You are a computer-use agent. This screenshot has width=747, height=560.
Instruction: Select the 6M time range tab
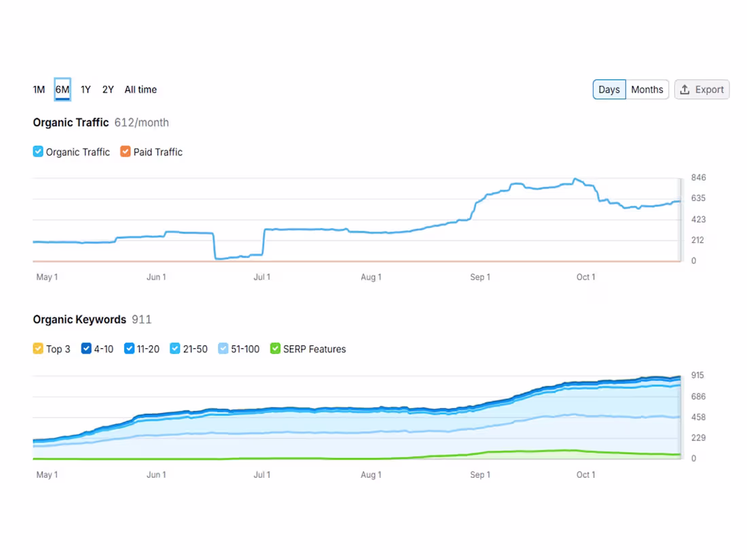point(62,90)
